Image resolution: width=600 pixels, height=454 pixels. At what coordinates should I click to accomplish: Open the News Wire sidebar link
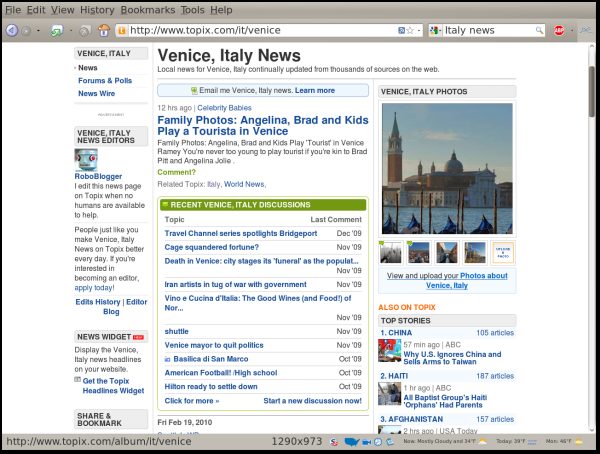[96, 93]
